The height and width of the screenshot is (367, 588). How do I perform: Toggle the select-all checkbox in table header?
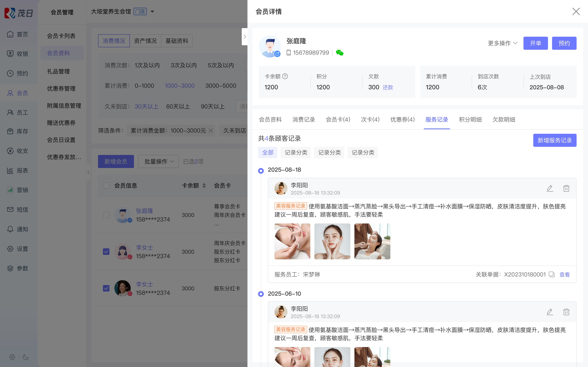coord(106,186)
